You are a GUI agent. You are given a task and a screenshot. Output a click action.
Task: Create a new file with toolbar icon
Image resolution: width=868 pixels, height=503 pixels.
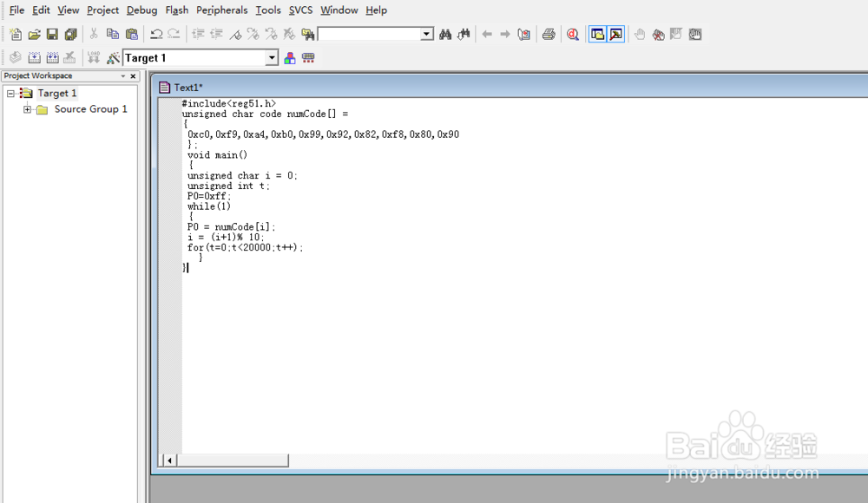[16, 35]
